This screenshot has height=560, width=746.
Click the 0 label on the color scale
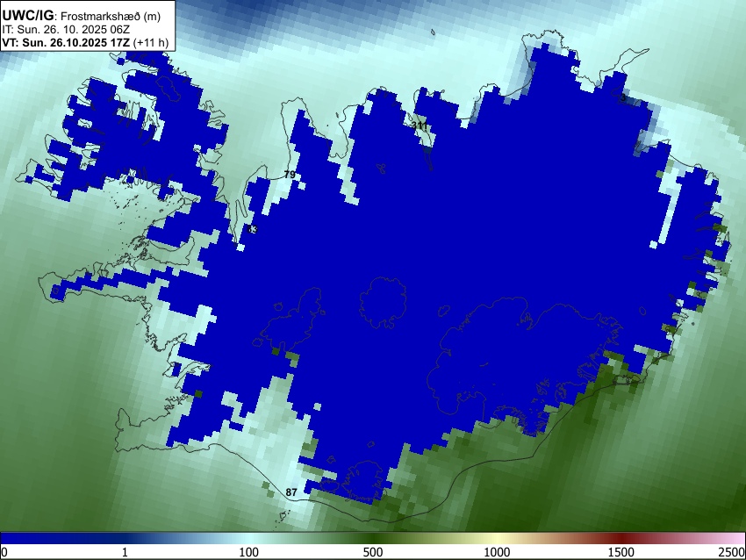pos(4,552)
